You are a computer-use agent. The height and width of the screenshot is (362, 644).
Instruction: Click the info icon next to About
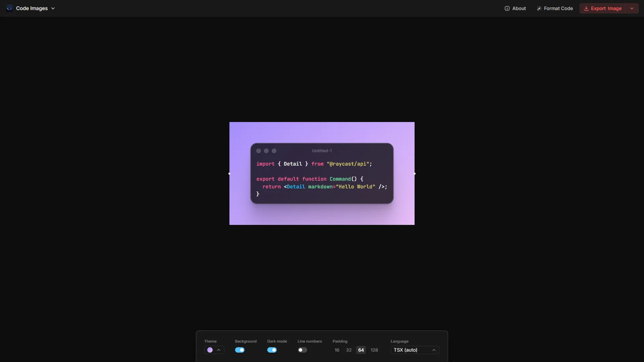click(508, 8)
